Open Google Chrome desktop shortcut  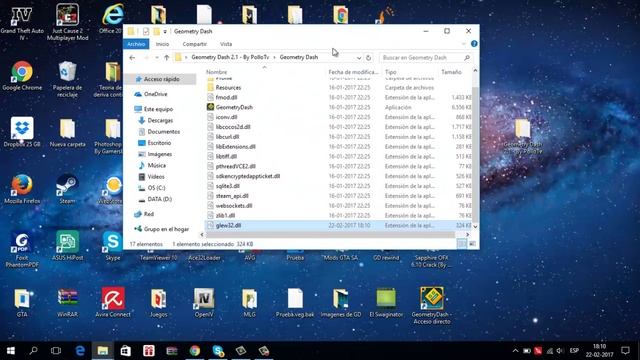point(22,76)
